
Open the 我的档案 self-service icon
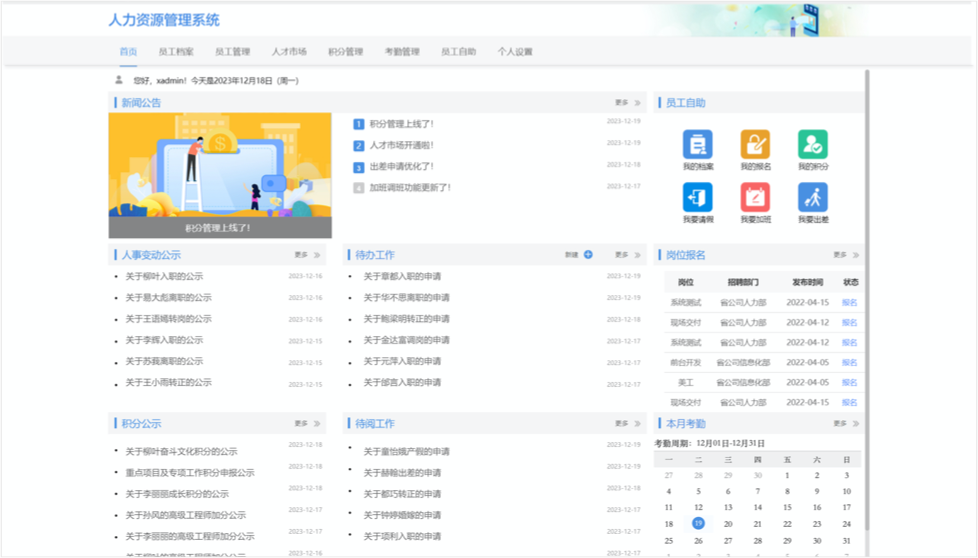coord(697,144)
